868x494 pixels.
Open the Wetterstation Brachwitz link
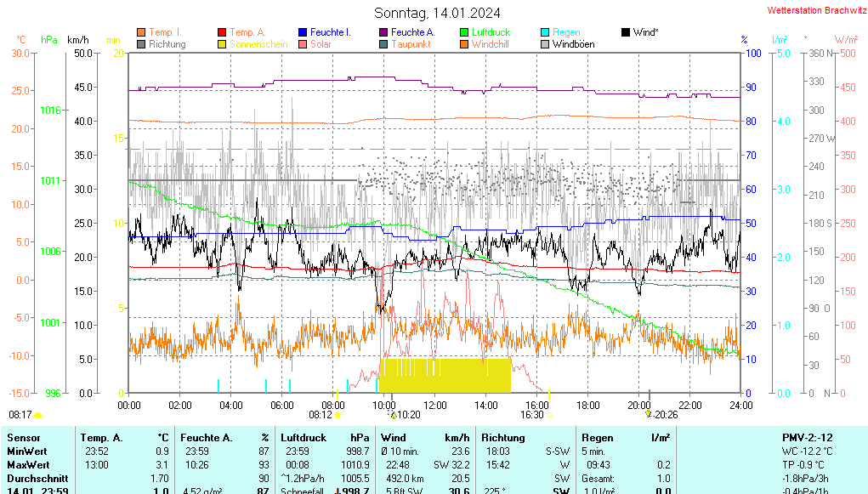[x=811, y=10]
